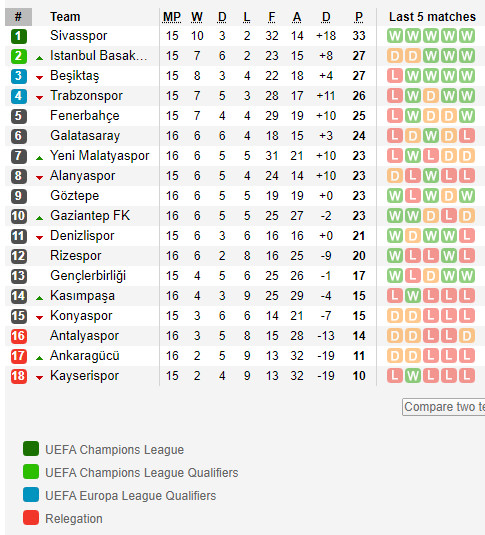
Task: Click the Last 5 matches header
Action: pos(432,17)
